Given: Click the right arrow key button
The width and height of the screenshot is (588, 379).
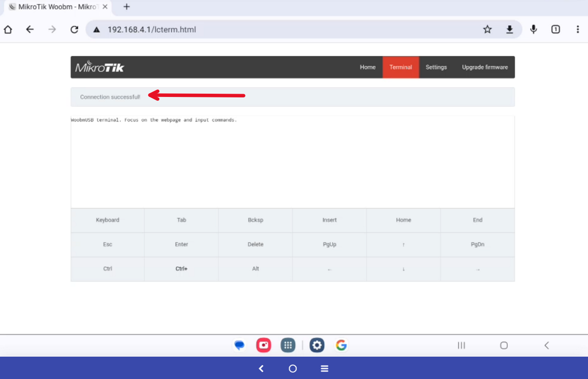Looking at the screenshot, I should tap(478, 269).
